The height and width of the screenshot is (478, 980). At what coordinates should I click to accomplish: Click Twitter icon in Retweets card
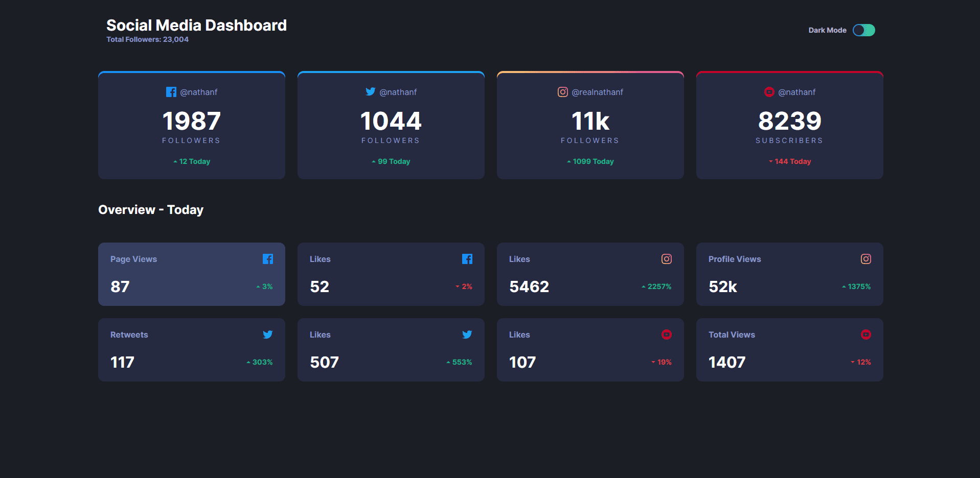click(x=267, y=334)
